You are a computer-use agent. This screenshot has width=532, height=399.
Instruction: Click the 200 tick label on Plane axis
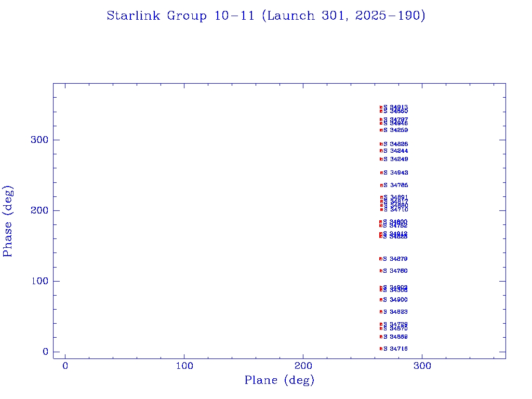pyautogui.click(x=303, y=366)
